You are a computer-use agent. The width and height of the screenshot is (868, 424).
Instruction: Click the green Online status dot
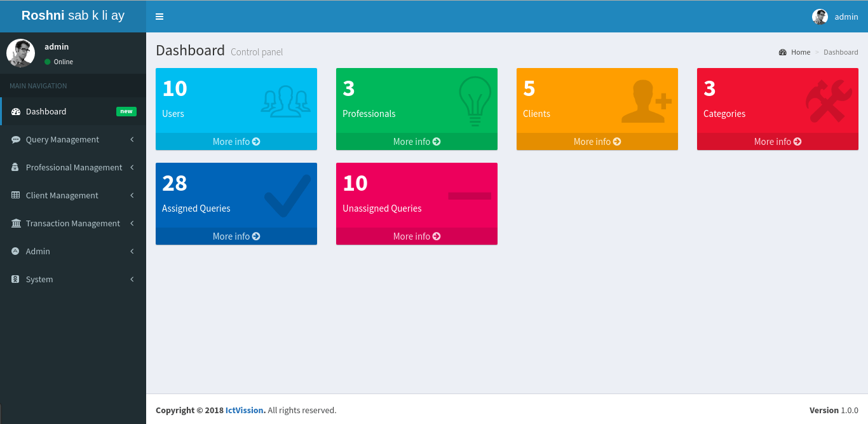[x=47, y=62]
